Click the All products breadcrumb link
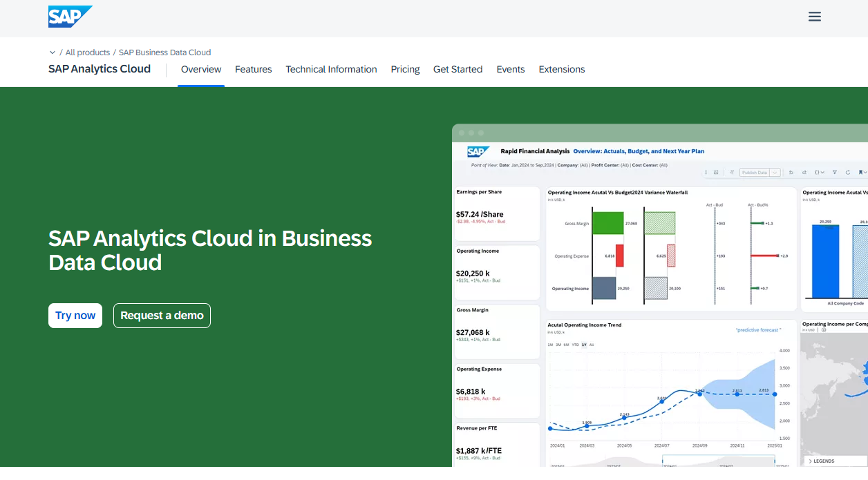The width and height of the screenshot is (868, 480). [x=86, y=52]
